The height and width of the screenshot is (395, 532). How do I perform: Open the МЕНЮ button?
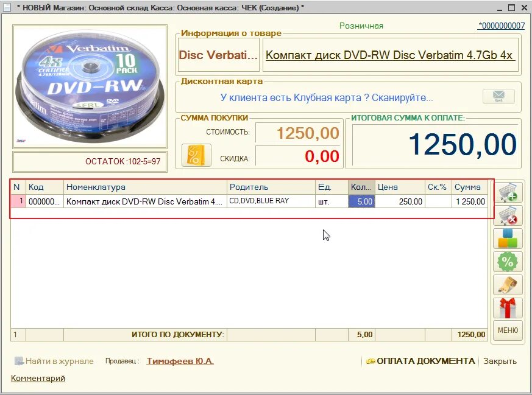pos(508,330)
